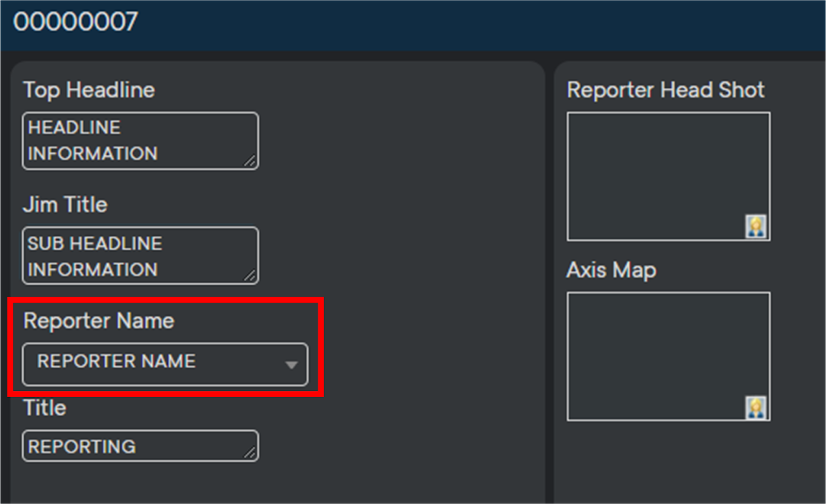Click the person icon in Reporter Head Shot box
826x504 pixels.
pyautogui.click(x=755, y=226)
